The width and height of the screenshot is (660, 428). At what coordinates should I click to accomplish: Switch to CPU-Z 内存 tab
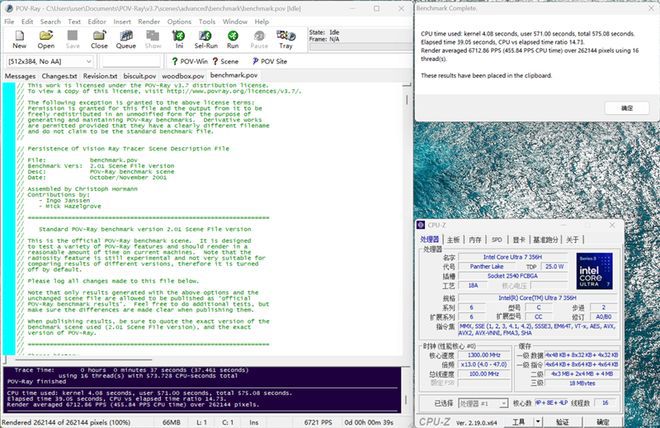tap(475, 239)
